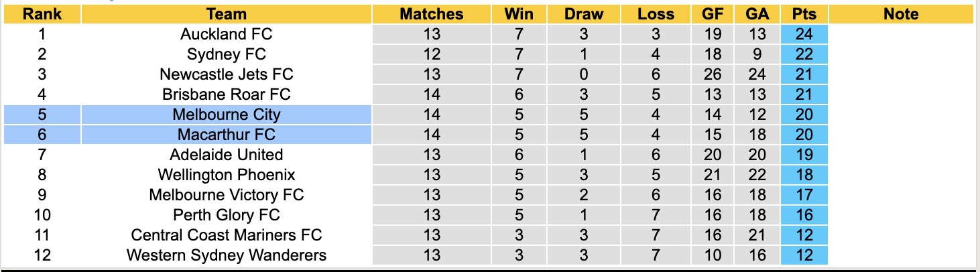980x272 pixels.
Task: Click the highlighted Macarthur FC row
Action: coord(227,135)
